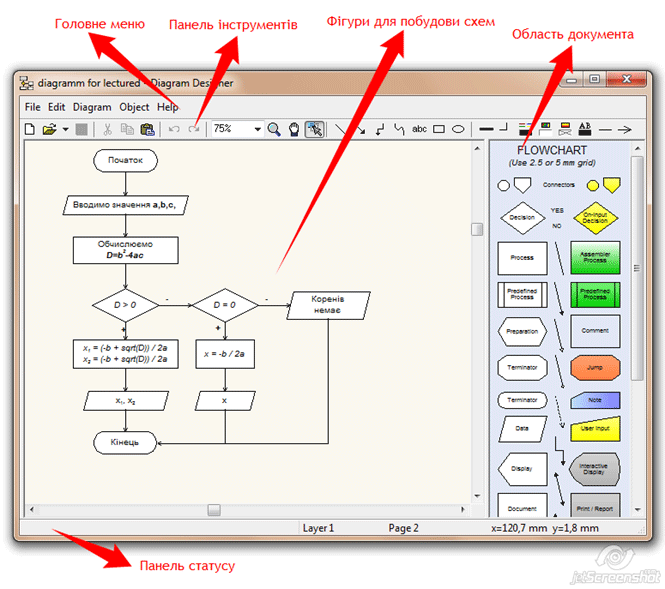This screenshot has height=589, width=665.
Task: Open the Diagram menu
Action: (x=92, y=107)
